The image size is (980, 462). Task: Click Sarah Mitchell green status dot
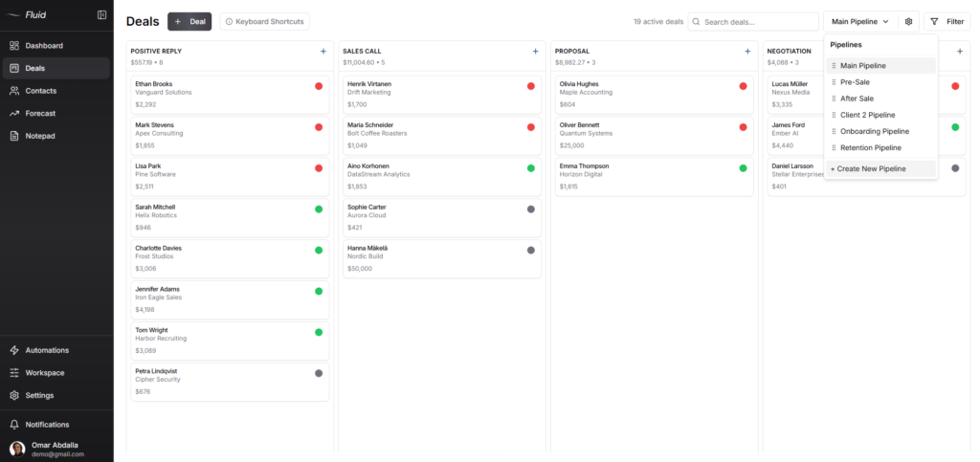(x=319, y=209)
